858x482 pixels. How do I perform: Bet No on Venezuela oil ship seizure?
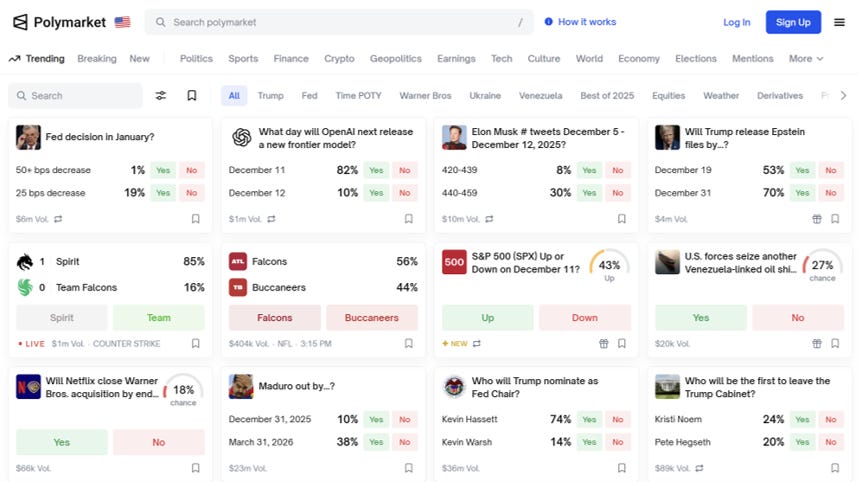(797, 318)
